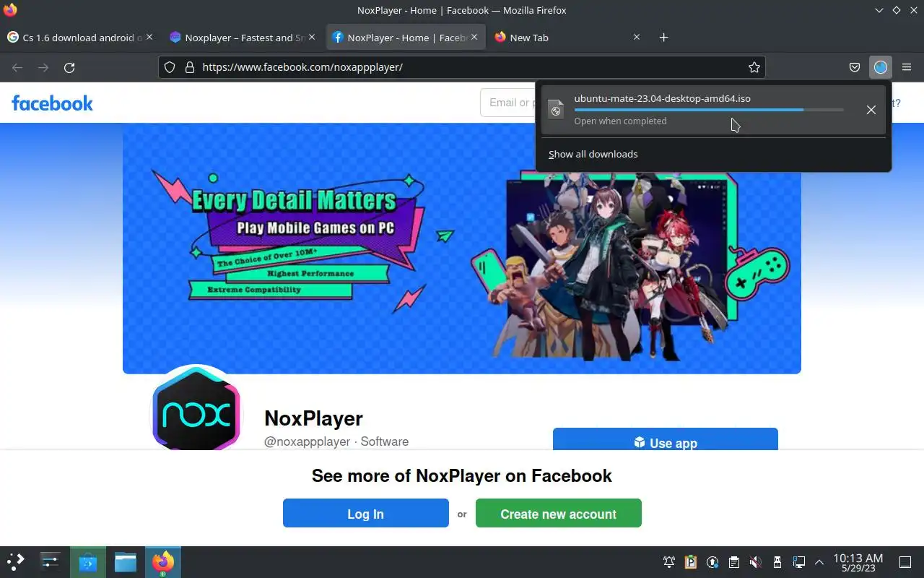This screenshot has width=924, height=578.
Task: Click the Facebook logo
Action: pyautogui.click(x=52, y=103)
